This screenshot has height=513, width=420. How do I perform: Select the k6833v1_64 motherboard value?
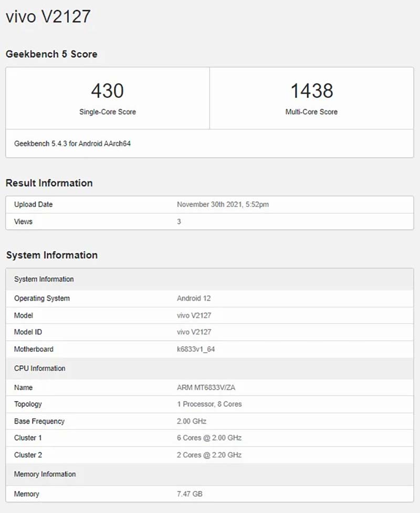pyautogui.click(x=196, y=349)
